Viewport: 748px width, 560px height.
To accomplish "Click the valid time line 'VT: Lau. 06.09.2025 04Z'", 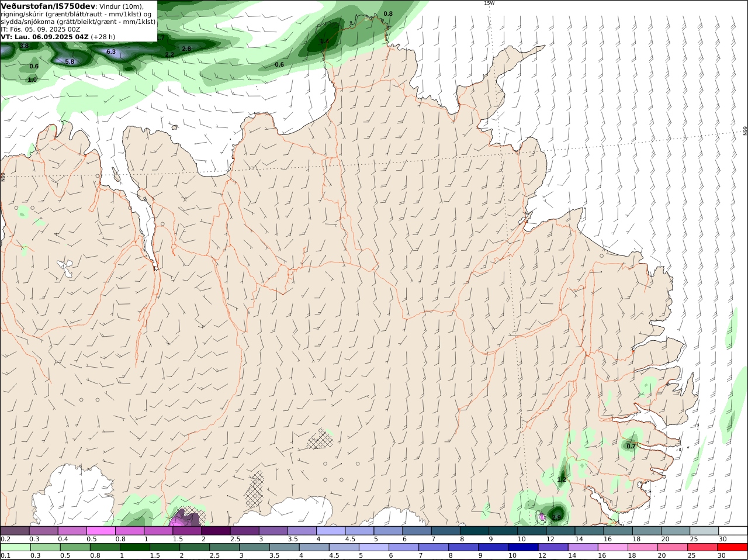I will click(45, 37).
